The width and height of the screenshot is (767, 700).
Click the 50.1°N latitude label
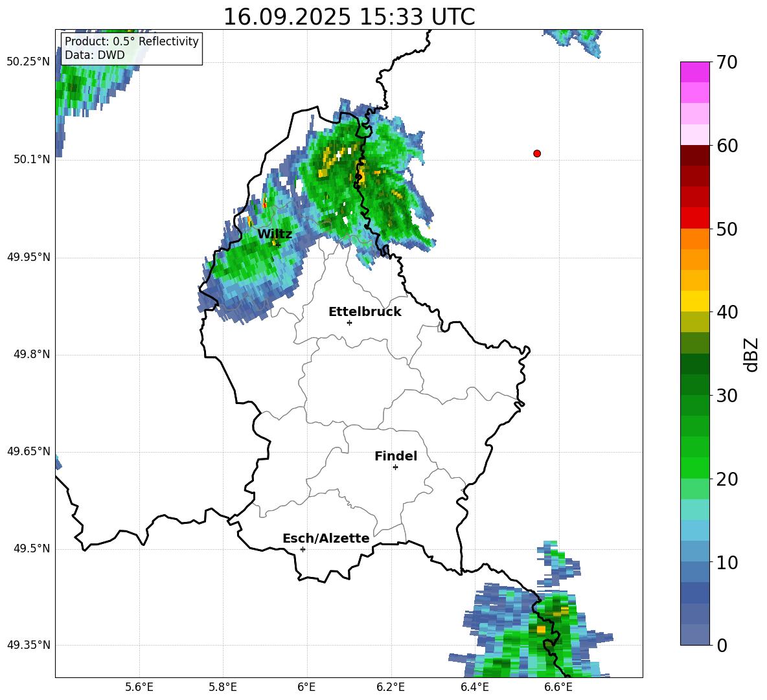(x=32, y=159)
